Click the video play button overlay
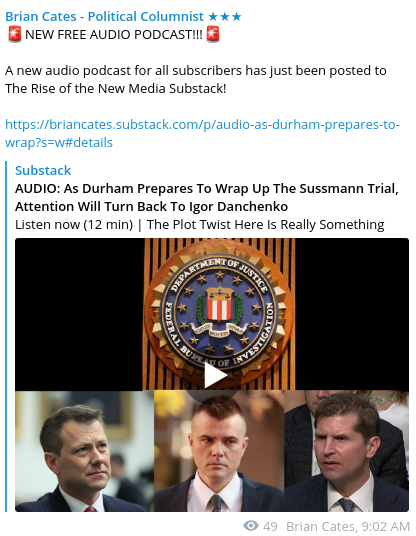Viewport: 416px width, 536px height. [213, 375]
